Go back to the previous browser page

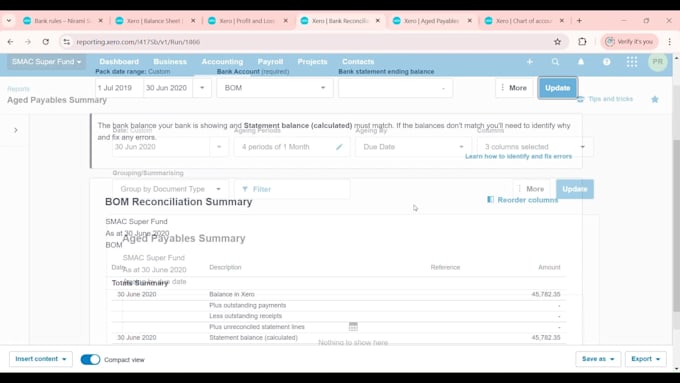point(10,42)
